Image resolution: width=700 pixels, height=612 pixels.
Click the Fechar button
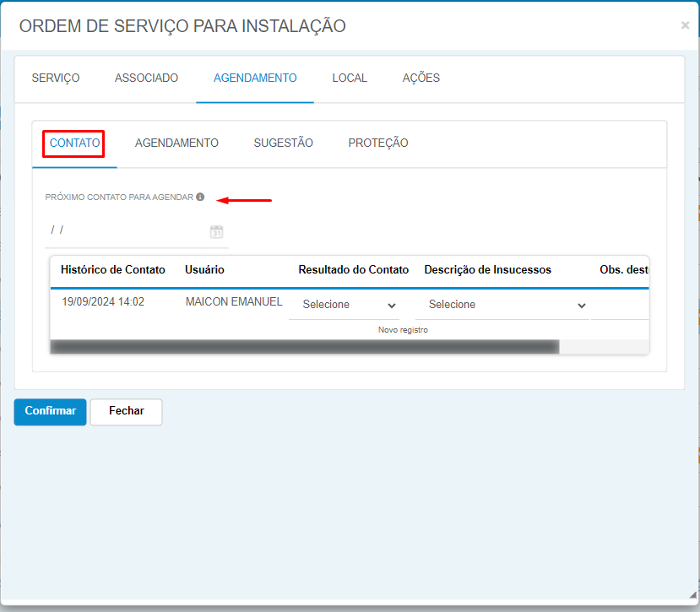[127, 412]
